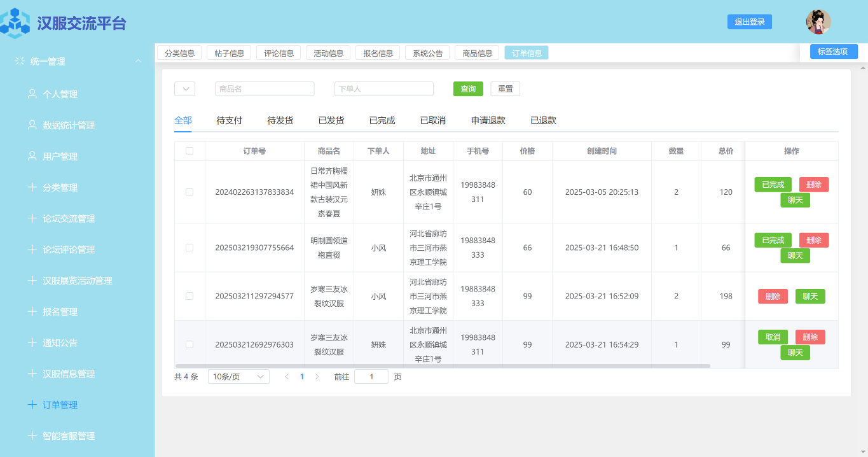Mark order 202402263137833834 as 已完成

[x=773, y=185]
